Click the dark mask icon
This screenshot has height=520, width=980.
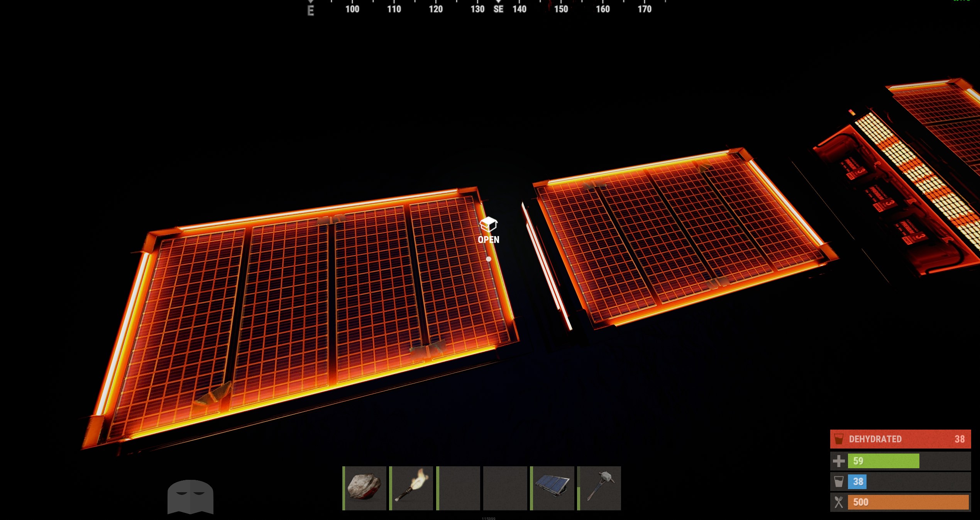coord(190,497)
